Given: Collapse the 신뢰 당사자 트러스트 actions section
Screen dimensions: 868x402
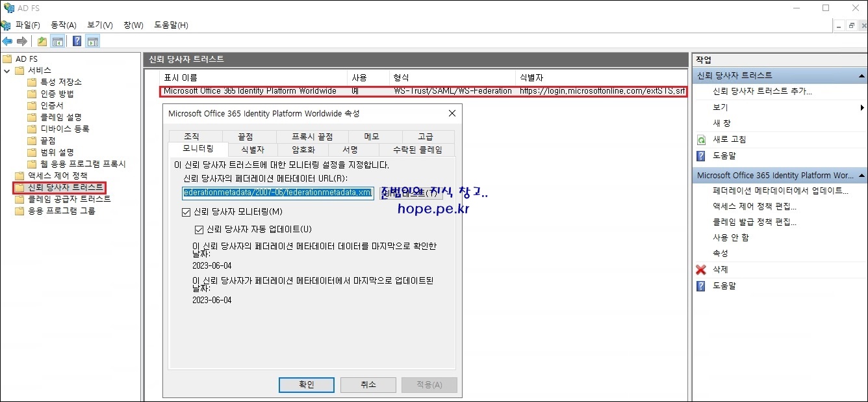Looking at the screenshot, I should 862,75.
